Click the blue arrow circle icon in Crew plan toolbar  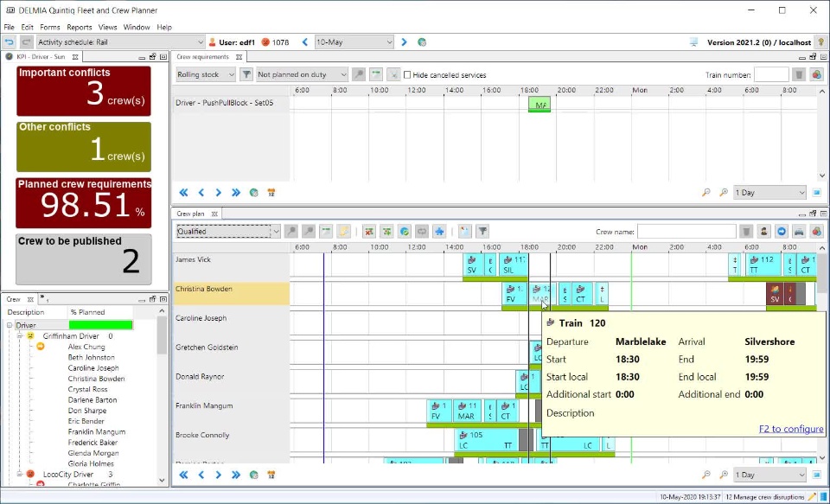pos(782,232)
